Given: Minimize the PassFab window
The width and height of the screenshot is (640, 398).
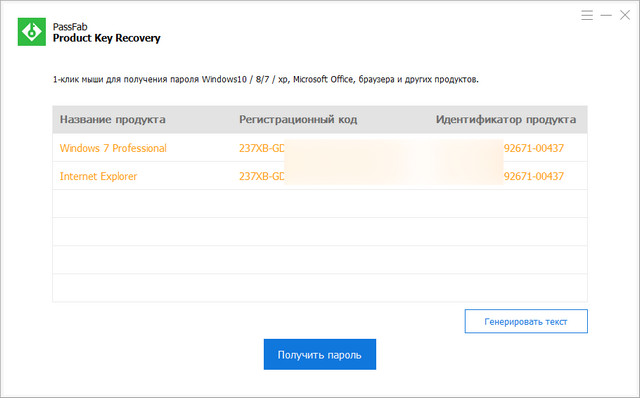Looking at the screenshot, I should [606, 16].
